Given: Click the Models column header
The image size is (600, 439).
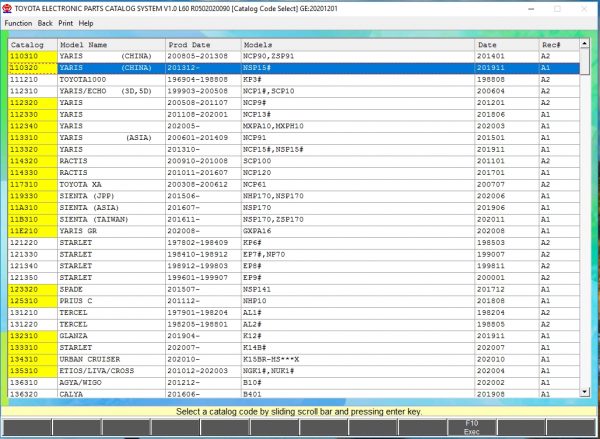Looking at the screenshot, I should click(358, 45).
